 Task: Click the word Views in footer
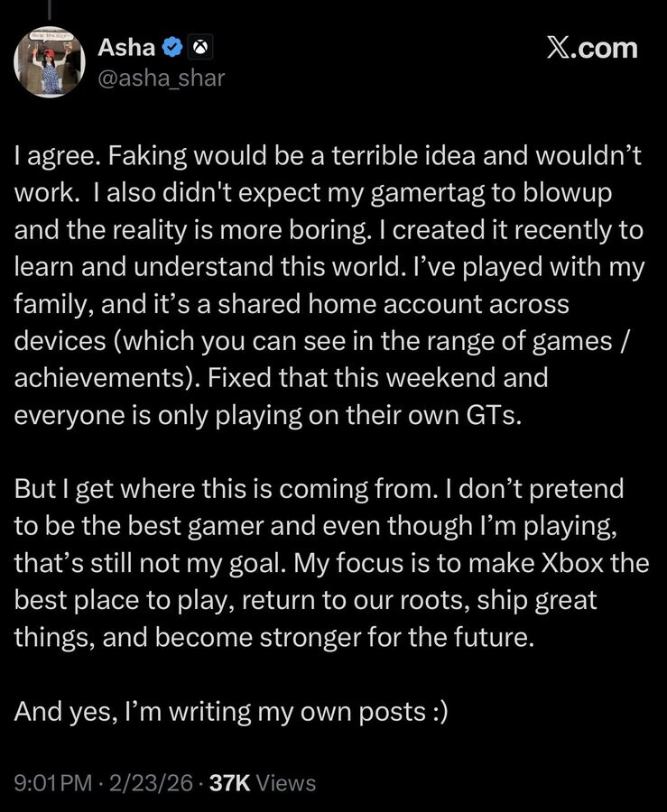[286, 782]
